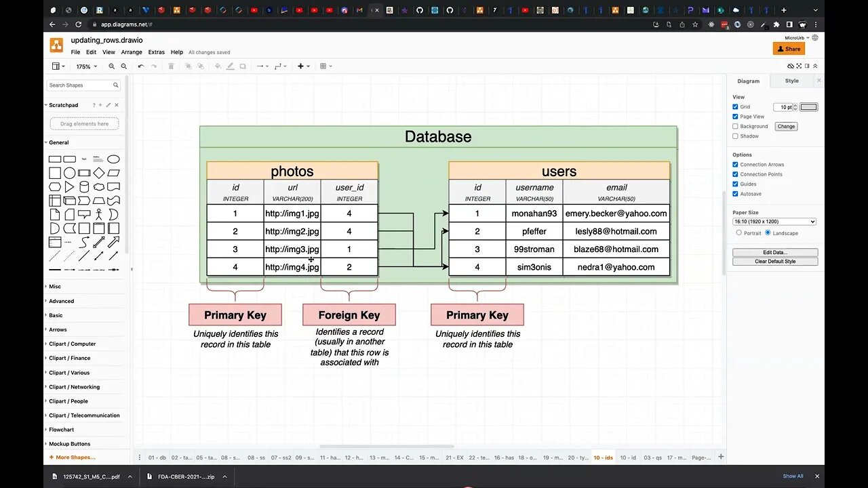Select the diamond shape in General

pyautogui.click(x=99, y=173)
